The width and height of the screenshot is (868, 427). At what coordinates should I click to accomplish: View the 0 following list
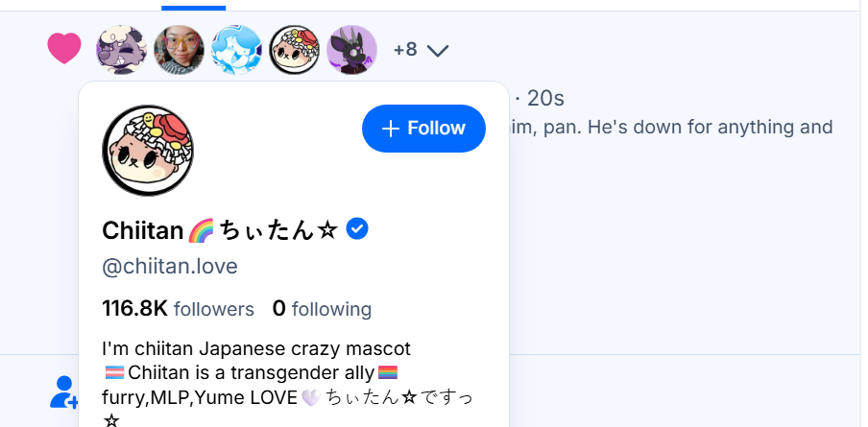pos(322,309)
